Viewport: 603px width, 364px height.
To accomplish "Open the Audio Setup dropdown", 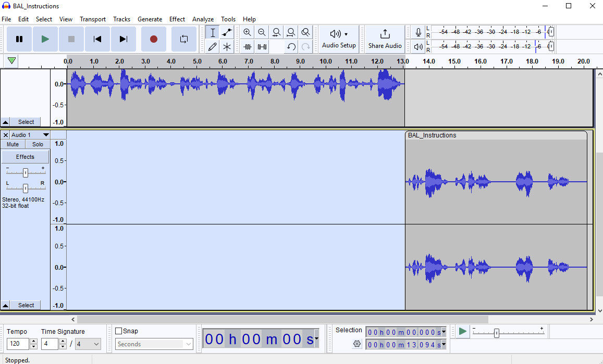I will coord(339,39).
